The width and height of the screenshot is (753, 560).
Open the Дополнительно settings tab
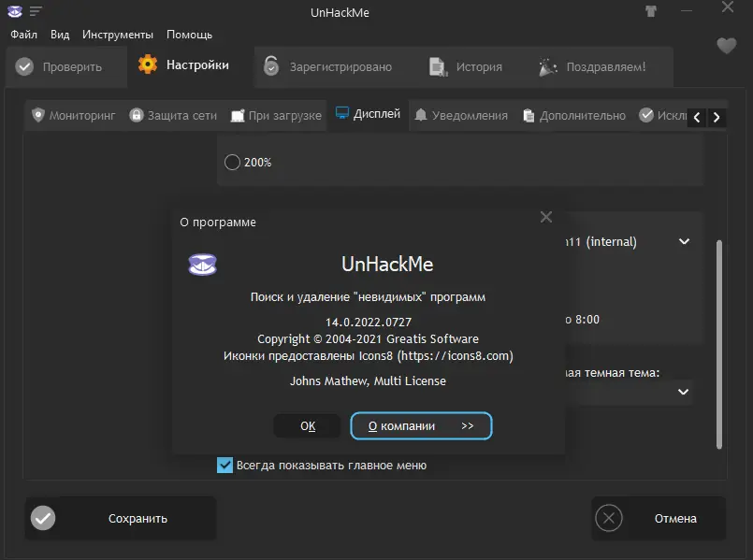(574, 115)
